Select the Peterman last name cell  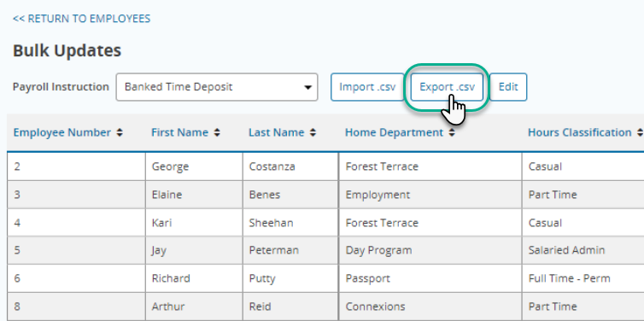click(x=290, y=250)
